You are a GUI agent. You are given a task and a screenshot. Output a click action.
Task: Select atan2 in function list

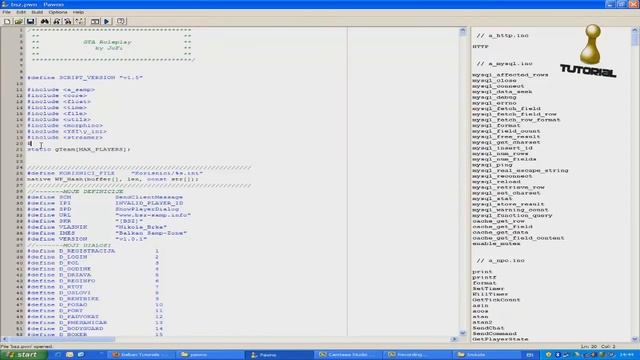pyautogui.click(x=482, y=322)
